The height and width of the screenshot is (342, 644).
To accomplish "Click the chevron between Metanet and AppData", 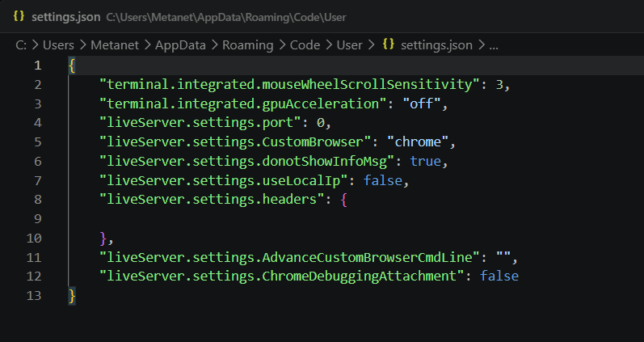I will point(147,44).
